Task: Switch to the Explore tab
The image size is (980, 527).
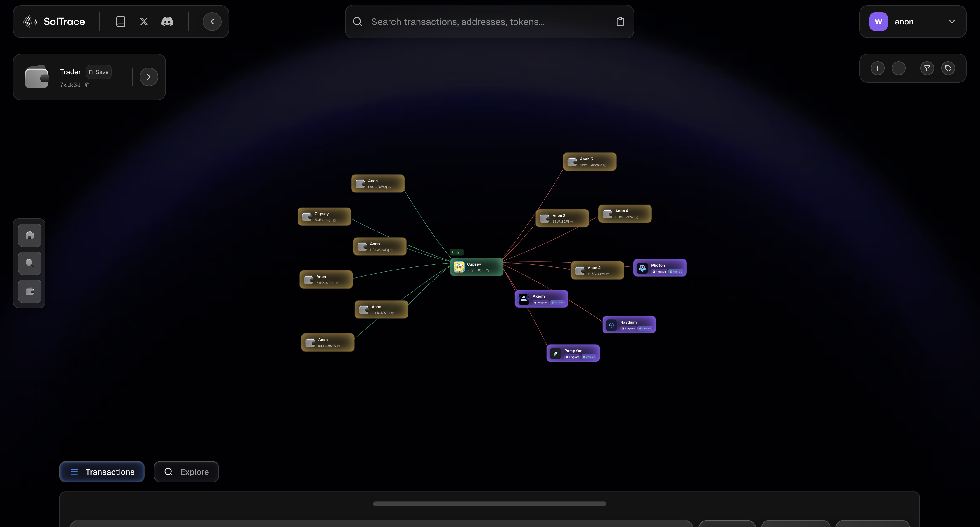Action: (186, 472)
